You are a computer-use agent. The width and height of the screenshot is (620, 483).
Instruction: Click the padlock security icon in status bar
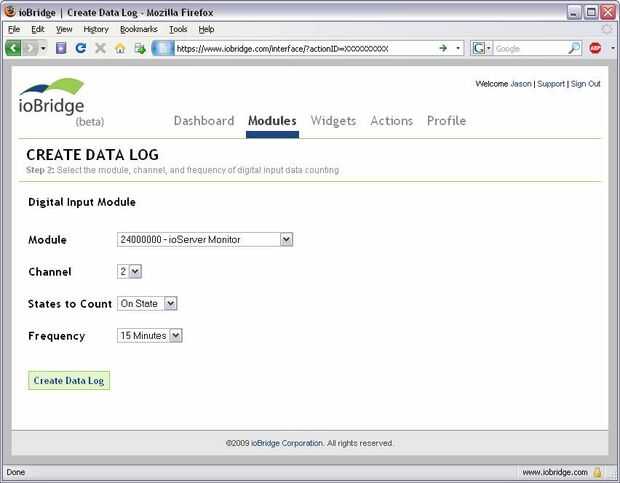[x=597, y=472]
